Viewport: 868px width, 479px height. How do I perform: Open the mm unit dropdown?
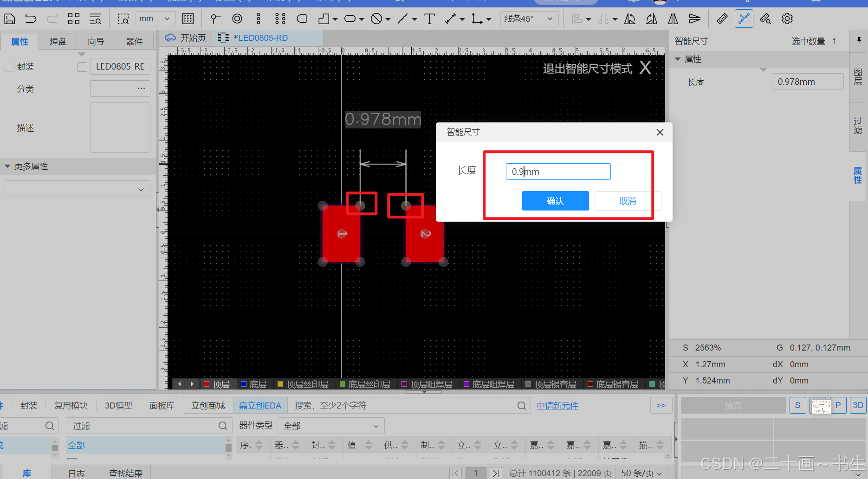coord(155,19)
